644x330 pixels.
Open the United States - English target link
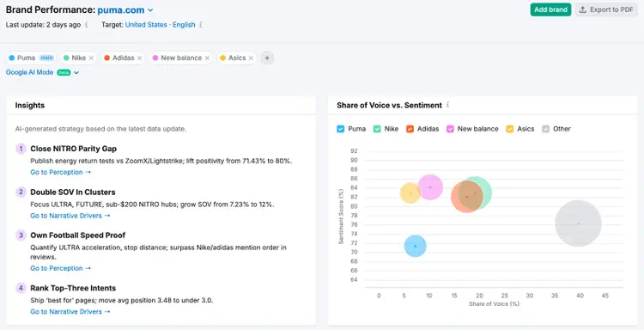[x=161, y=25]
